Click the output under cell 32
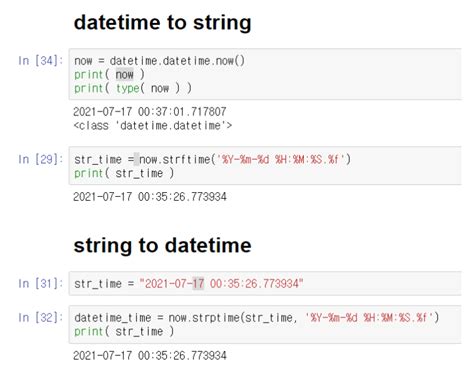 click(150, 355)
